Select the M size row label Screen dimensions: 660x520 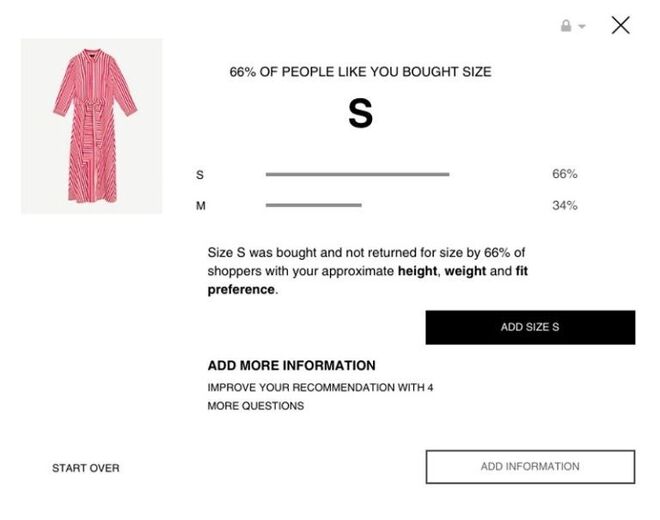point(201,207)
